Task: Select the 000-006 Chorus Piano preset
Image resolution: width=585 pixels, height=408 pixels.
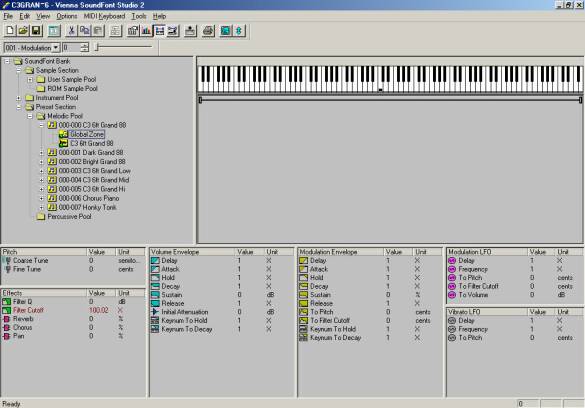Action: click(x=84, y=198)
